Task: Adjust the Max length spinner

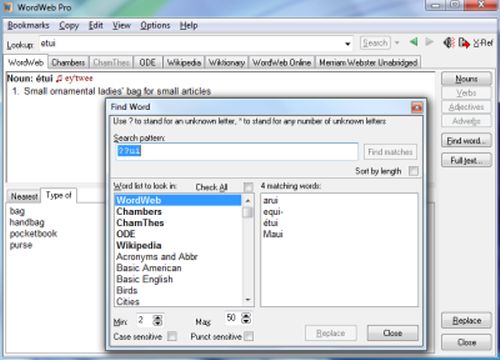Action: pos(246,318)
